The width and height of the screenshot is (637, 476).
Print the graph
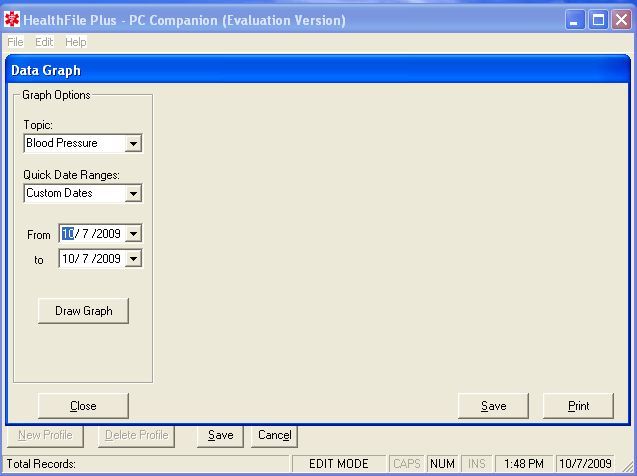(x=578, y=406)
